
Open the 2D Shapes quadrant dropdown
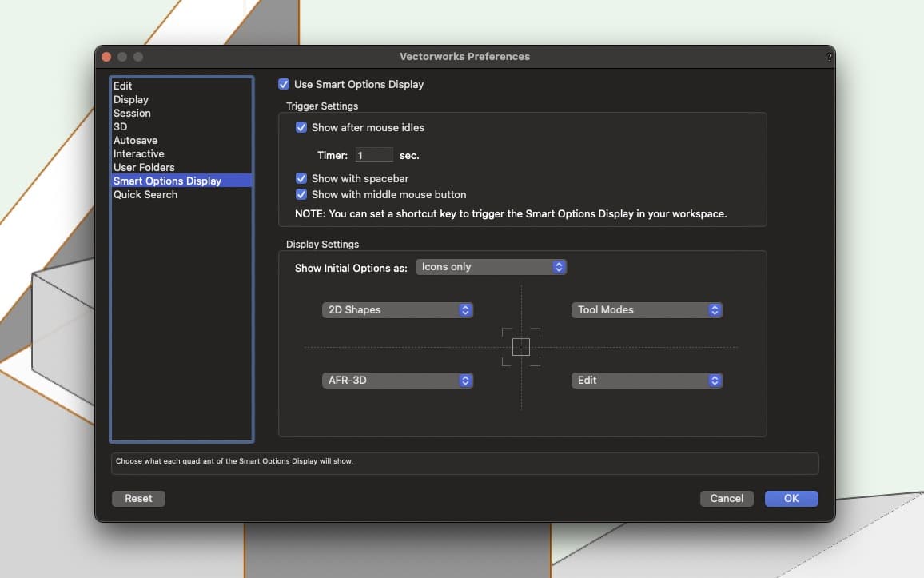point(398,310)
